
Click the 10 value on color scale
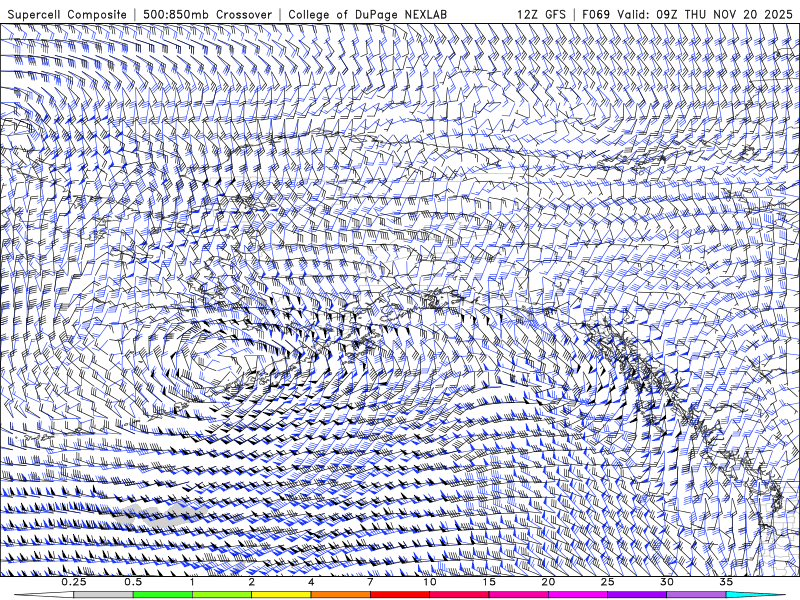click(430, 582)
